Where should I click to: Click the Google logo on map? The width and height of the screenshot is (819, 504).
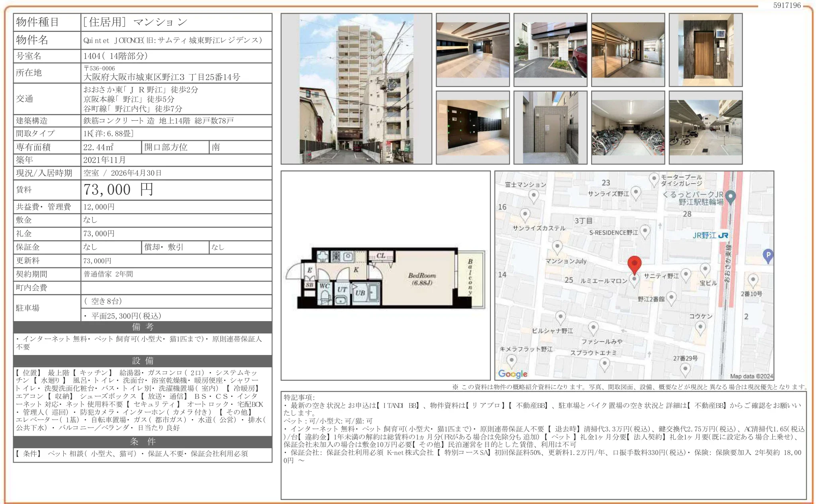click(513, 374)
